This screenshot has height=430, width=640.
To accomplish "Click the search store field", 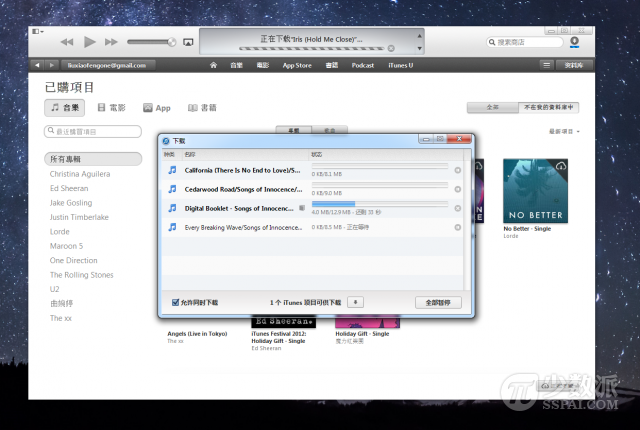I will pyautogui.click(x=525, y=42).
